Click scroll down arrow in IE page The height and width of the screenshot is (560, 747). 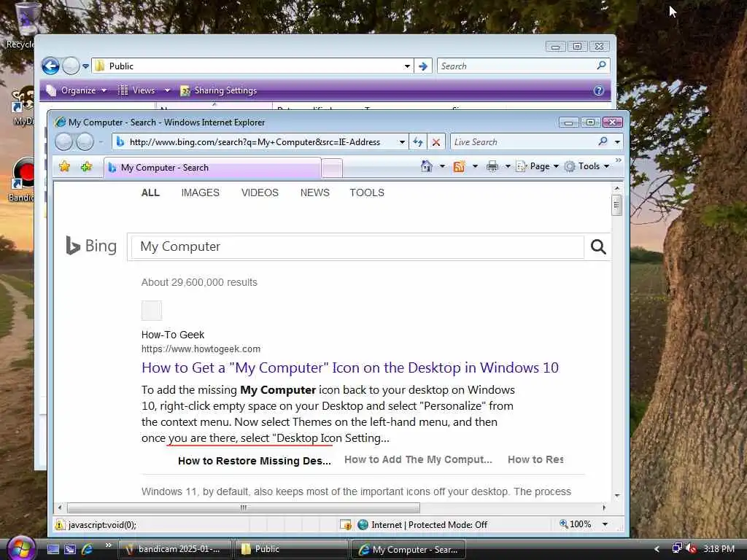point(617,496)
